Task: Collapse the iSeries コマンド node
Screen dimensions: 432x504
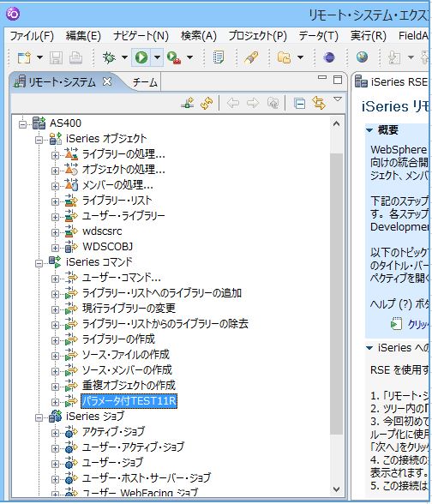Action: click(39, 263)
